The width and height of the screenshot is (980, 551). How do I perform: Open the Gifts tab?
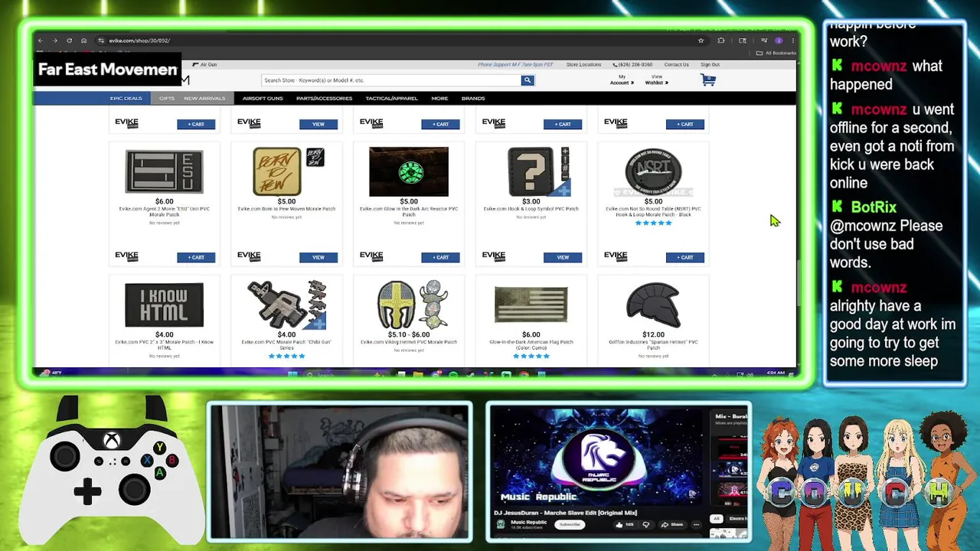click(x=167, y=99)
